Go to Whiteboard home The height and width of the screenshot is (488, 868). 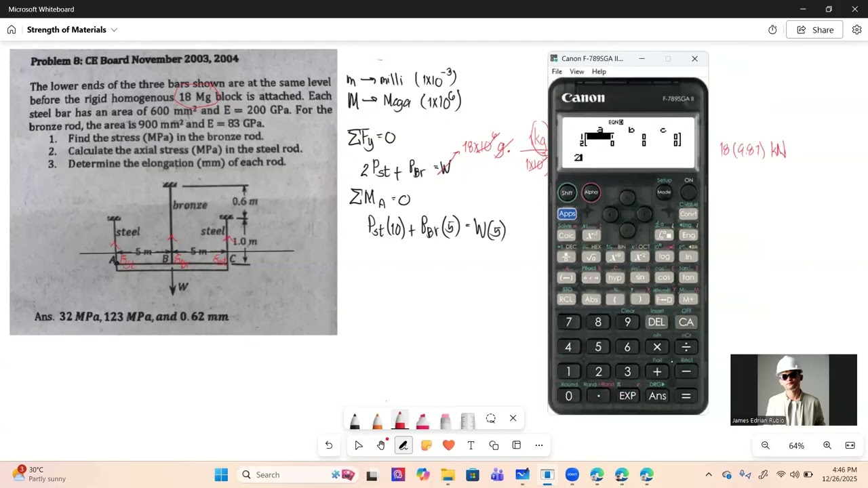click(12, 30)
